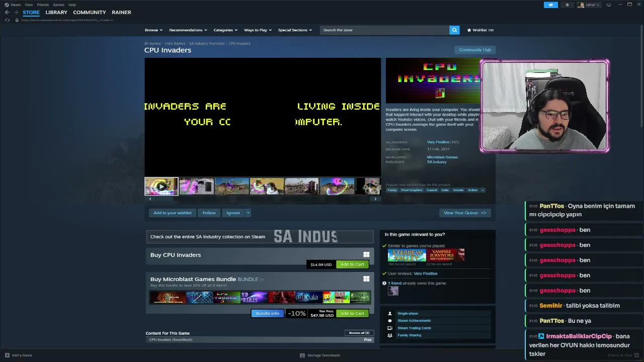Click the Bundle info button
Image resolution: width=644 pixels, height=362 pixels.
click(x=267, y=313)
